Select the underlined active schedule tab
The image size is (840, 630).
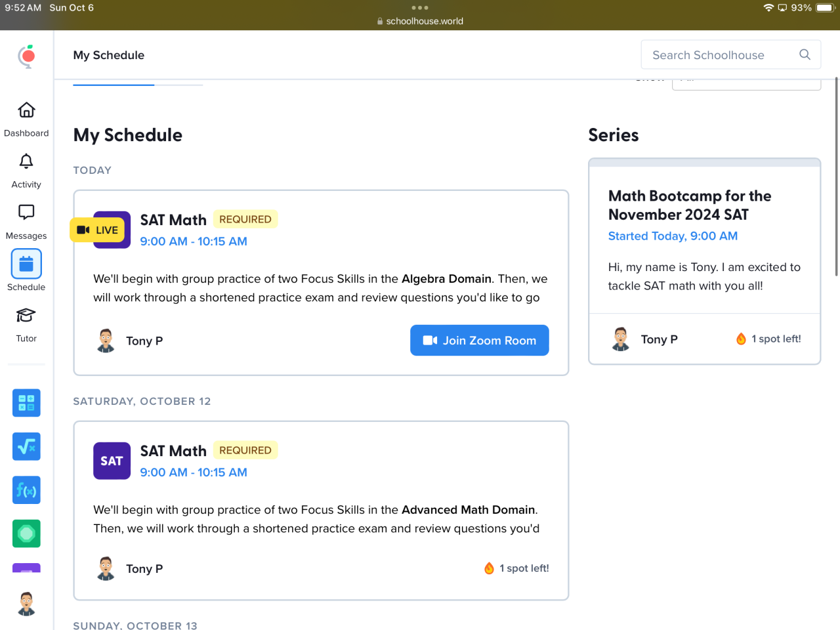tap(114, 84)
